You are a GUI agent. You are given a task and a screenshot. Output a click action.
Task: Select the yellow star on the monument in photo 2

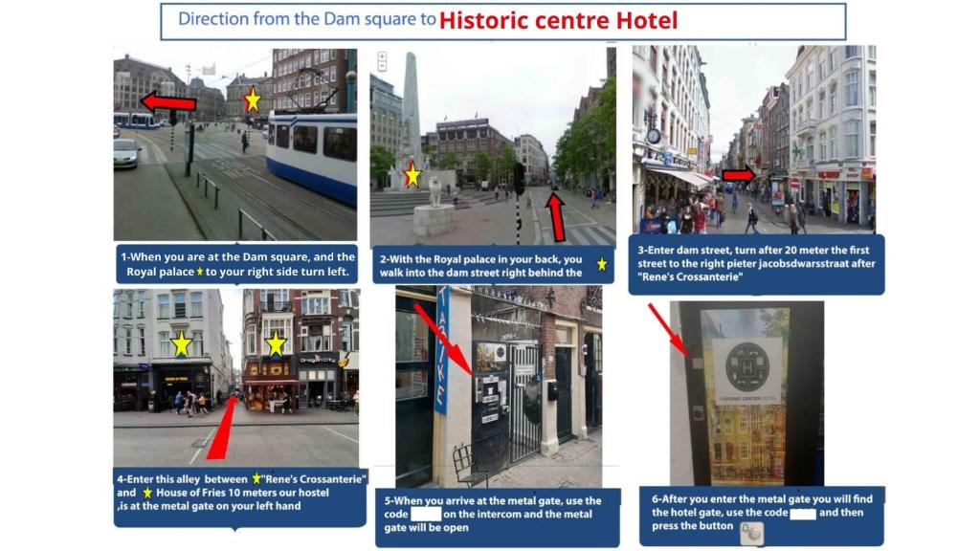[412, 176]
